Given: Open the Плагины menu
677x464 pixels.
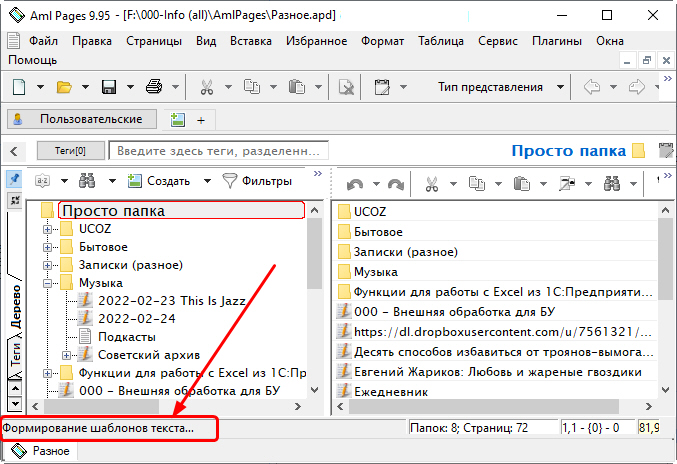Looking at the screenshot, I should tap(557, 41).
